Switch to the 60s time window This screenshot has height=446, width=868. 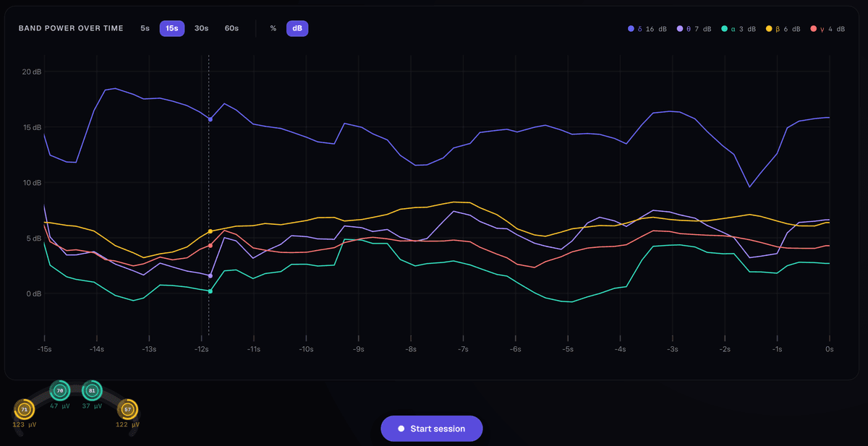coord(231,28)
